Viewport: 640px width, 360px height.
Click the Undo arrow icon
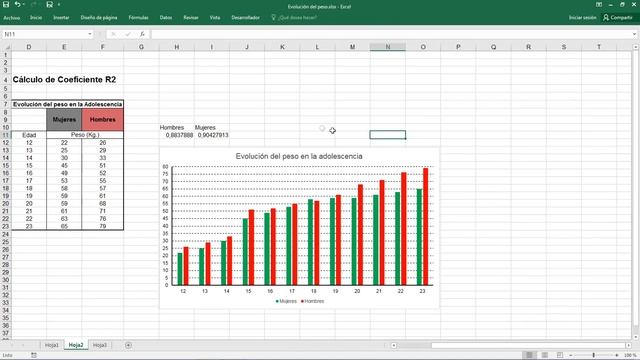pyautogui.click(x=17, y=4)
